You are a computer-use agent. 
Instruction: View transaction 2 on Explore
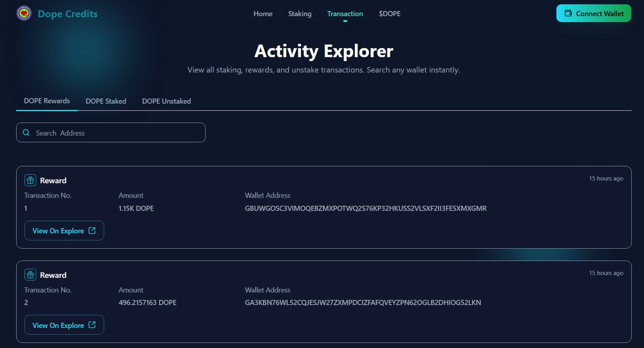tap(64, 325)
